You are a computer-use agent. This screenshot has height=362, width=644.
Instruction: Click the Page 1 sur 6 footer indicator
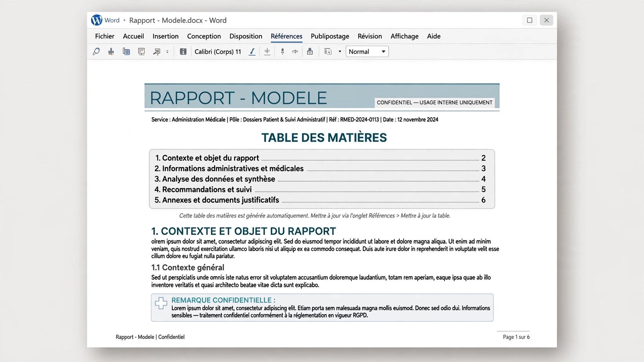coord(516,337)
